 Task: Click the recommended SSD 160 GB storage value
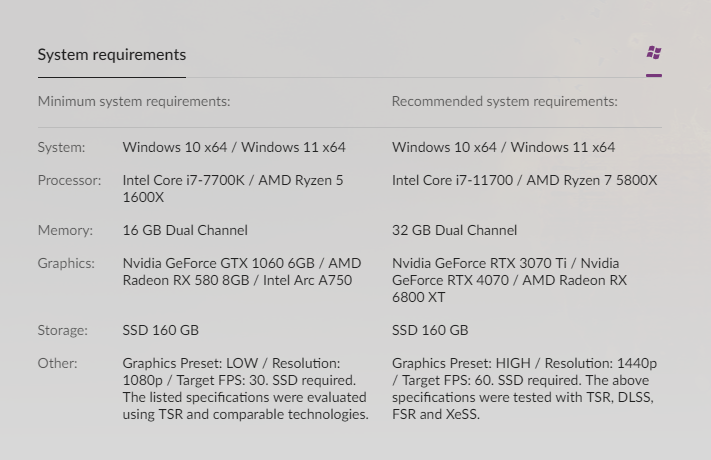[x=430, y=330]
